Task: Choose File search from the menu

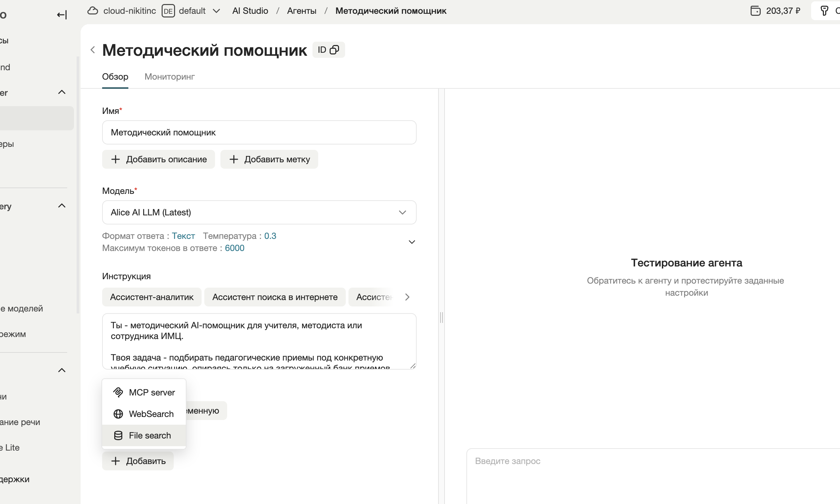Action: coord(144,435)
